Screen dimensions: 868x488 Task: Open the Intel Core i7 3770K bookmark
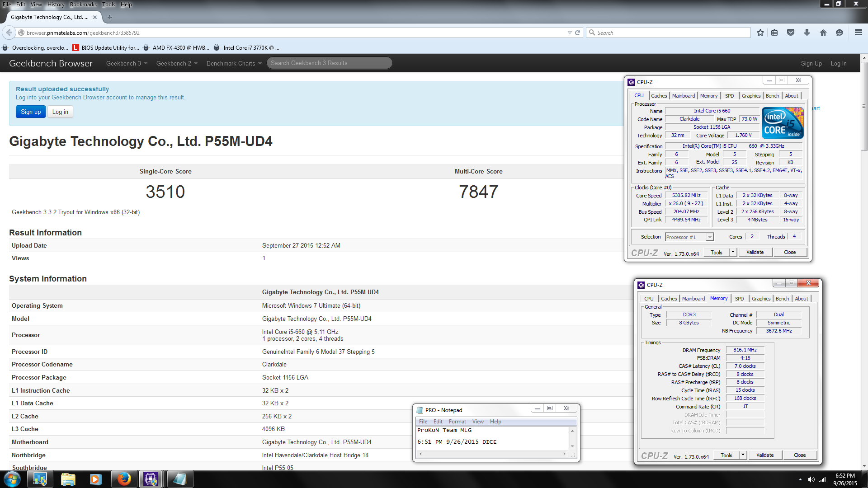point(247,47)
